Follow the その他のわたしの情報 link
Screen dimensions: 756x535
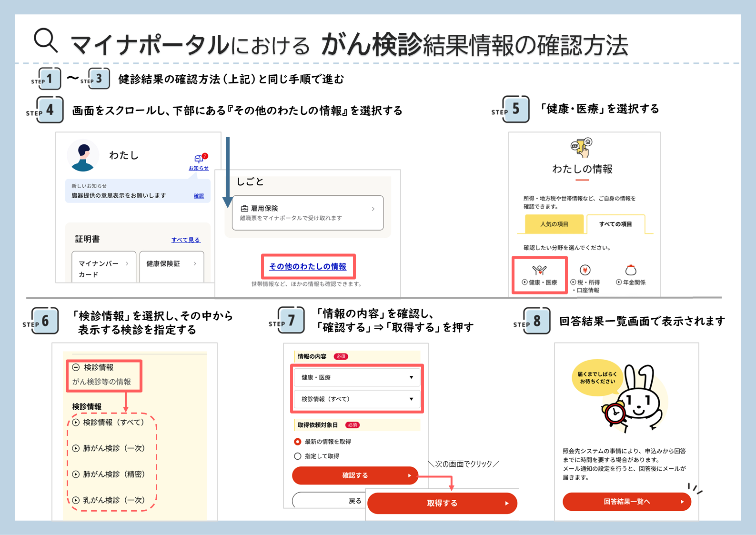(x=308, y=266)
